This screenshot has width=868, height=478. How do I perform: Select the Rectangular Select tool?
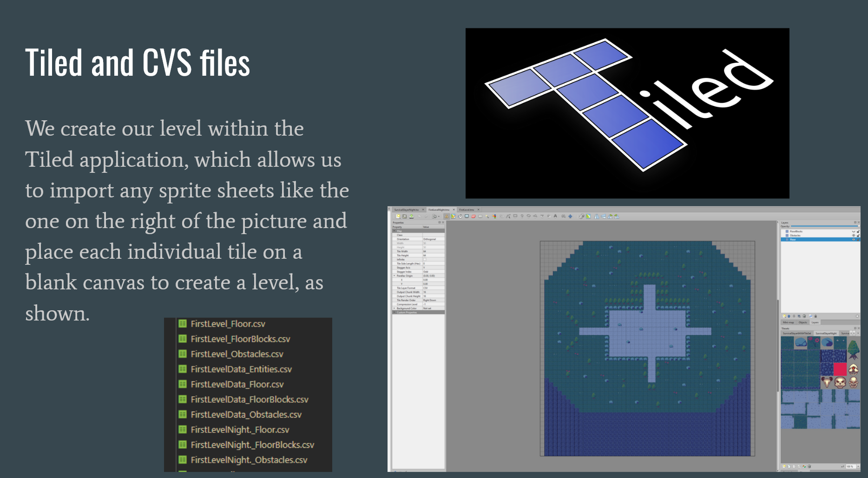[x=480, y=216]
